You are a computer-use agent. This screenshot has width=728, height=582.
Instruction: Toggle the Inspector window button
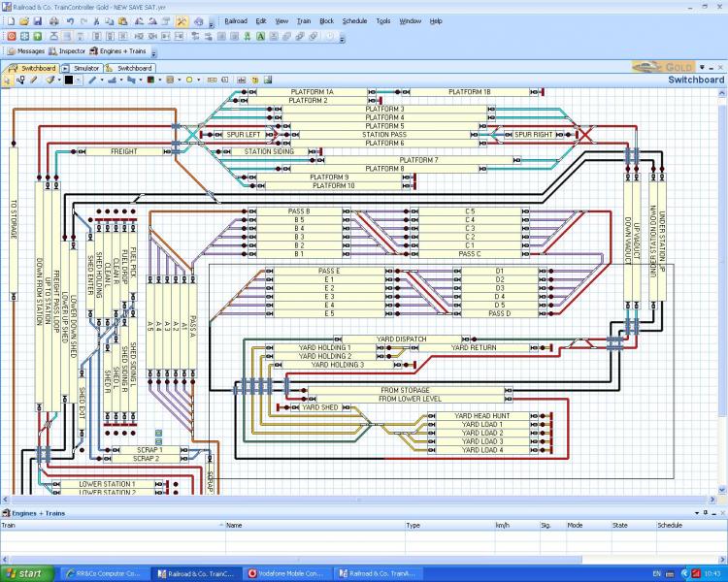coord(66,50)
